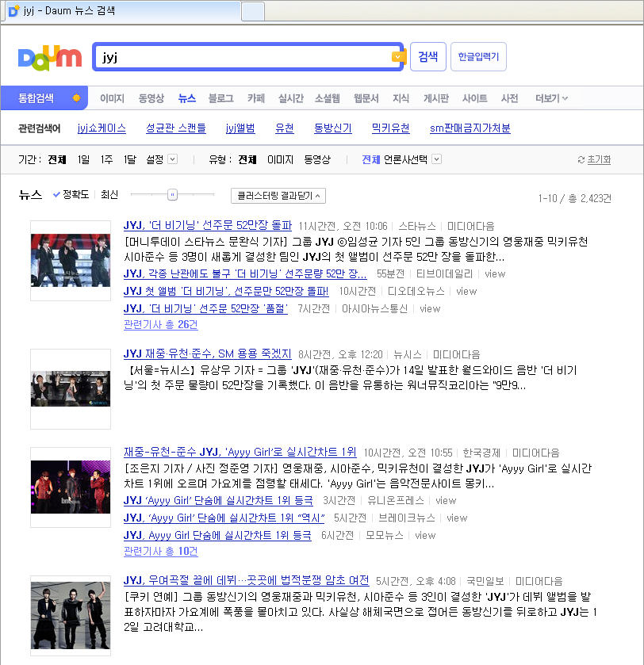Open the 언론사선택 dropdown
The image size is (644, 665).
436,159
